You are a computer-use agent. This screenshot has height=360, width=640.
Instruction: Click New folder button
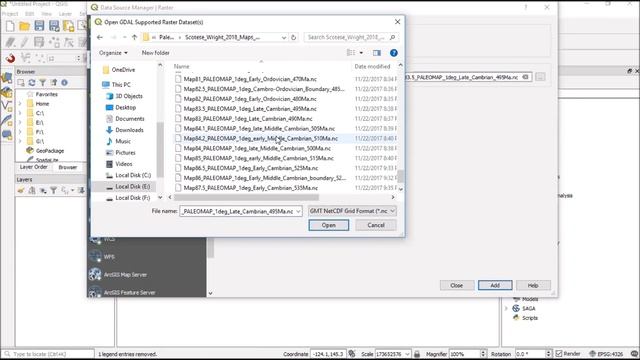(x=156, y=53)
